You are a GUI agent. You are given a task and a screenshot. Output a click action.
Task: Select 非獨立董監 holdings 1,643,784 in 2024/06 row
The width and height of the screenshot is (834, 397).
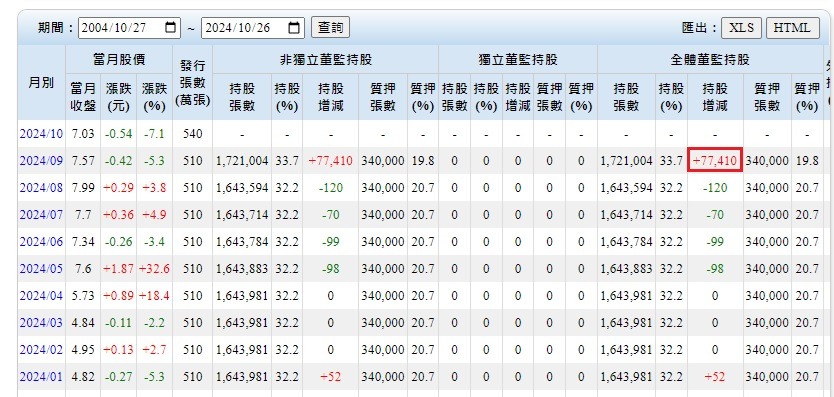point(242,242)
